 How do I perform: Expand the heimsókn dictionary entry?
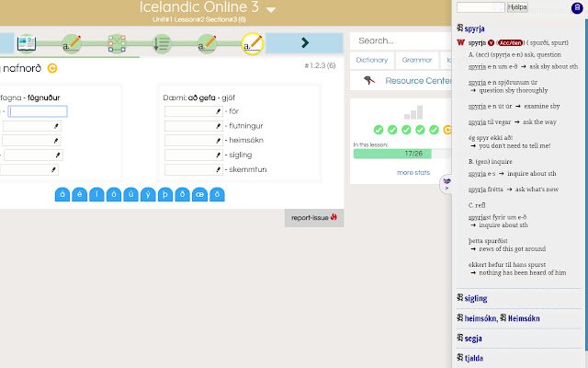pyautogui.click(x=481, y=318)
